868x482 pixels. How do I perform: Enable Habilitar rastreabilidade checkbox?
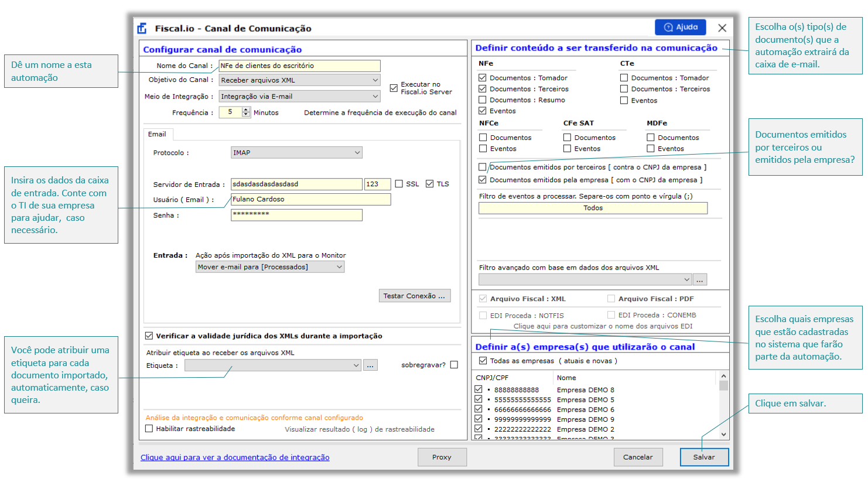149,429
